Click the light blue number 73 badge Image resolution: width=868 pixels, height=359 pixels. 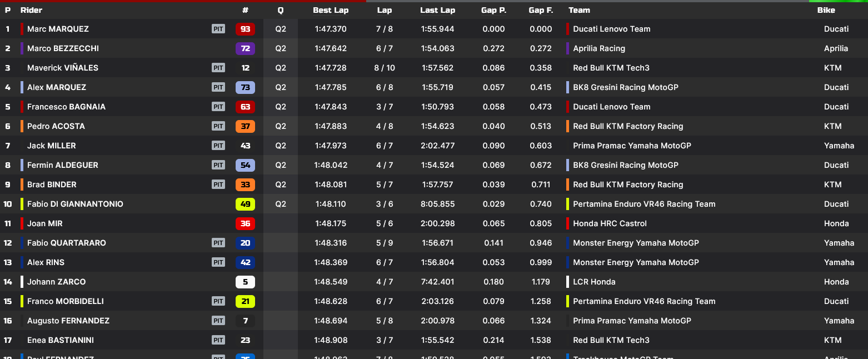tap(245, 87)
